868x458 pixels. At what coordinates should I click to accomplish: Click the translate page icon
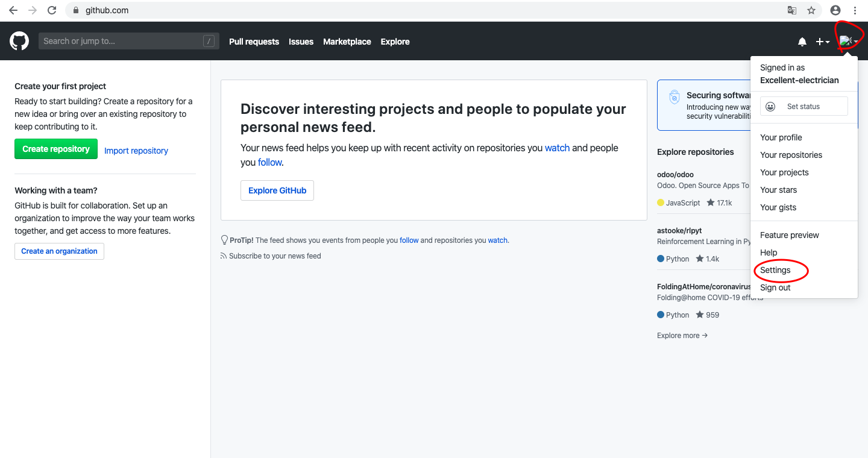pyautogui.click(x=792, y=10)
